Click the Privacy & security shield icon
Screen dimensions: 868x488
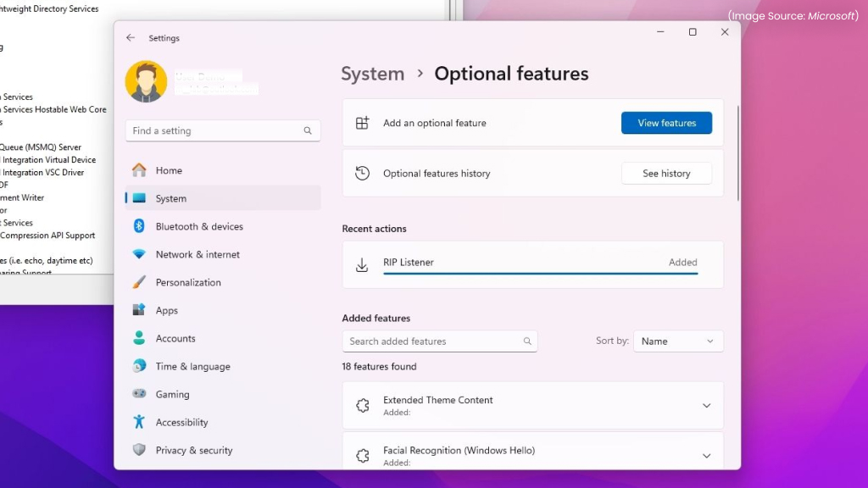[x=139, y=450]
